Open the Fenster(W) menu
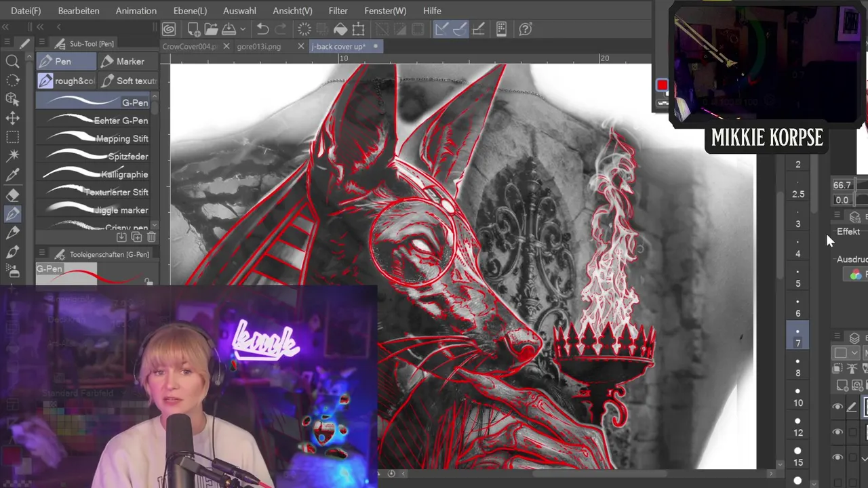The image size is (868, 488). click(385, 11)
